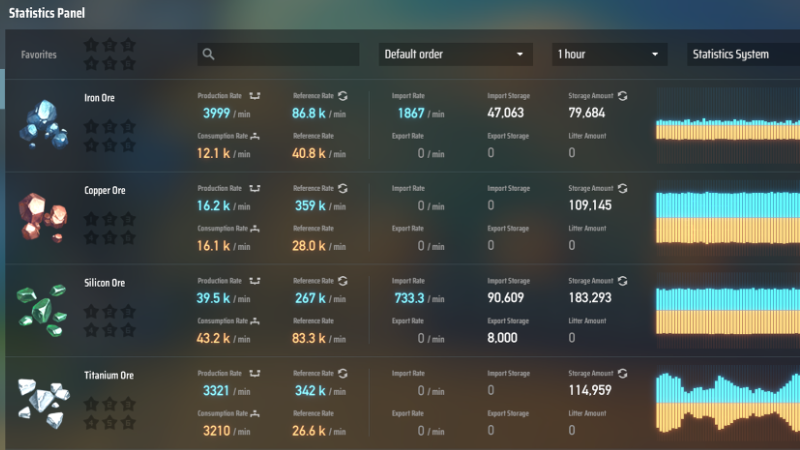Toggle favorite star 1 for Iron Ore

(x=91, y=127)
